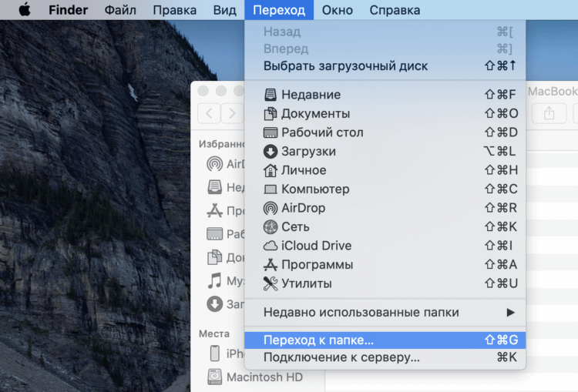Open AirDrop in Finder sidebar
Screen dimensions: 578x392
pyautogui.click(x=214, y=163)
